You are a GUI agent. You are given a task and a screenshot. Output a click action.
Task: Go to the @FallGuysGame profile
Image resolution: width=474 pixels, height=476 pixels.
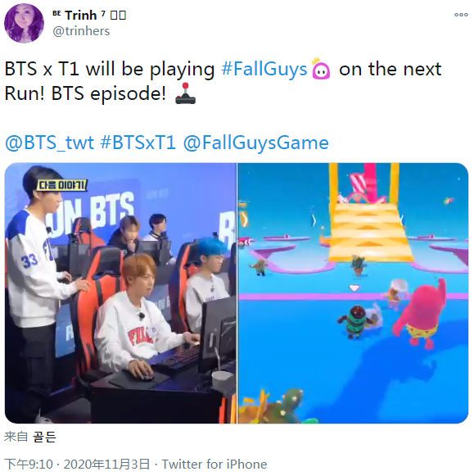256,143
